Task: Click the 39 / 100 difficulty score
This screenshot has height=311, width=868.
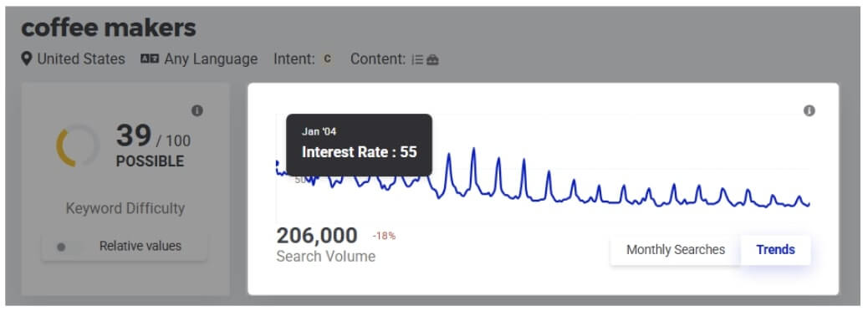Action: tap(153, 136)
